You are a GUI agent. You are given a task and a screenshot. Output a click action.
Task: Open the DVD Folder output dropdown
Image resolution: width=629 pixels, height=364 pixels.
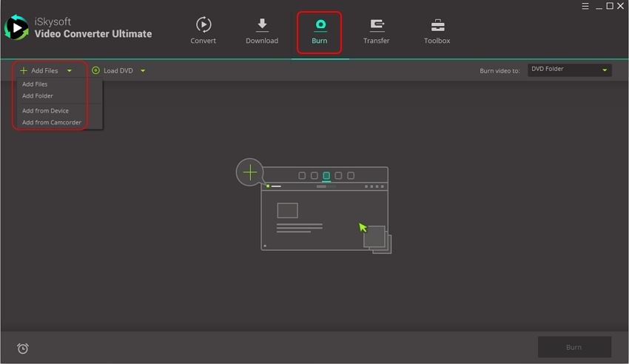click(x=569, y=70)
